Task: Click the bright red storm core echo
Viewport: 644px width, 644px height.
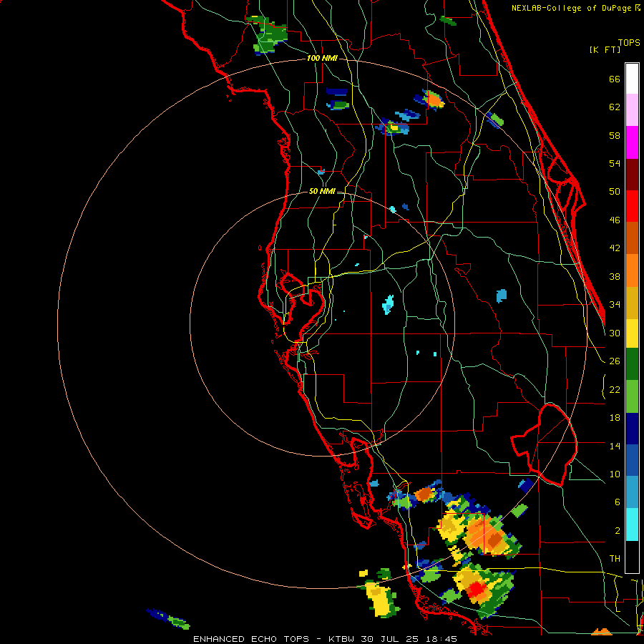Action: pyautogui.click(x=477, y=589)
